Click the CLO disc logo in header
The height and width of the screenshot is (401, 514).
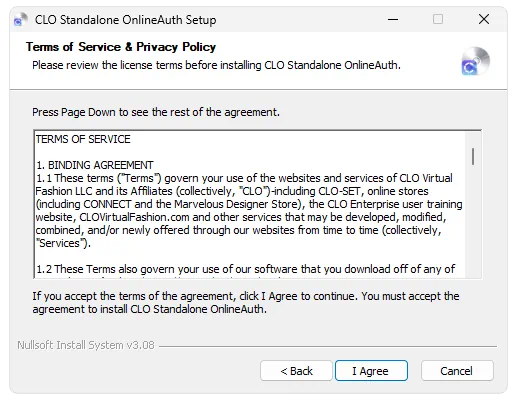pyautogui.click(x=476, y=61)
